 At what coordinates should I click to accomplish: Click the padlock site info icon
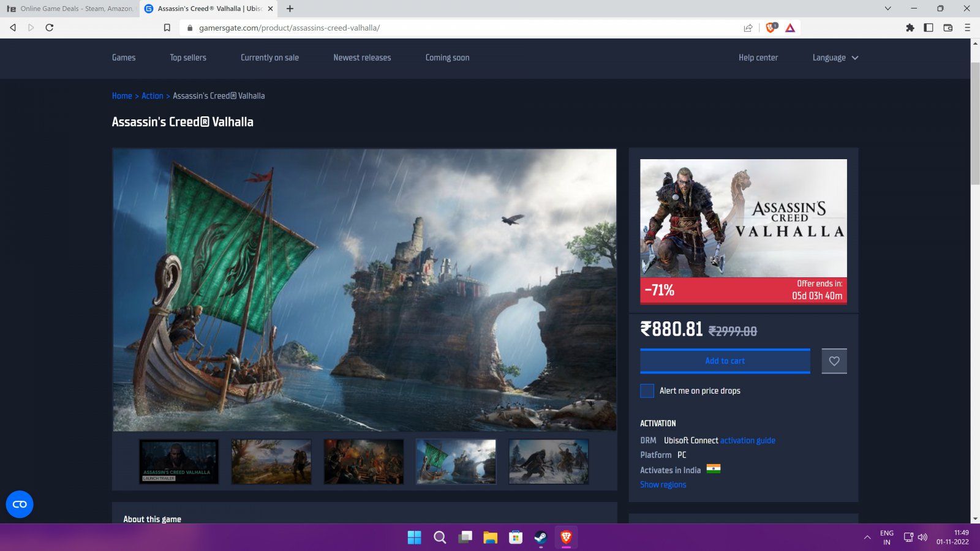point(190,28)
